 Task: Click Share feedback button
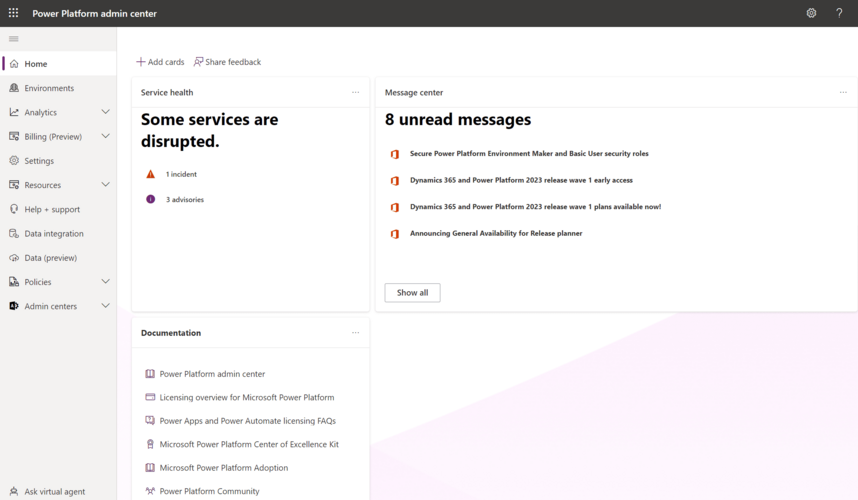tap(227, 62)
